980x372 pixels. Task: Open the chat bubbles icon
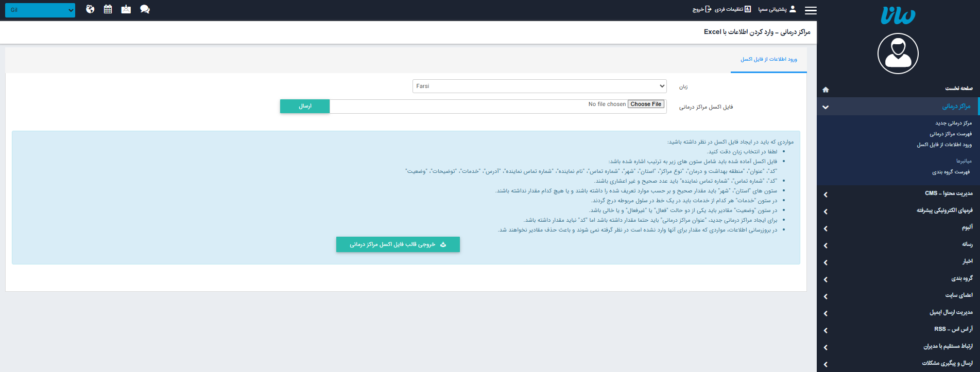(x=145, y=9)
